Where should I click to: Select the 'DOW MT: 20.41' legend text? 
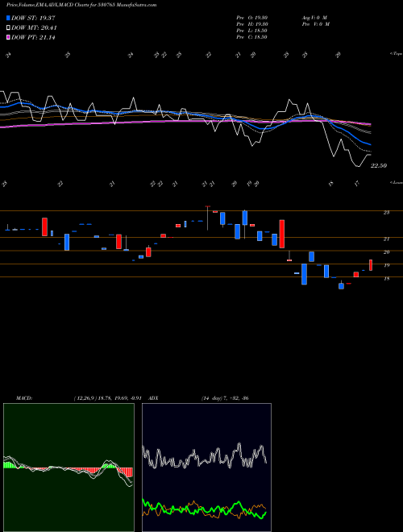(x=34, y=28)
